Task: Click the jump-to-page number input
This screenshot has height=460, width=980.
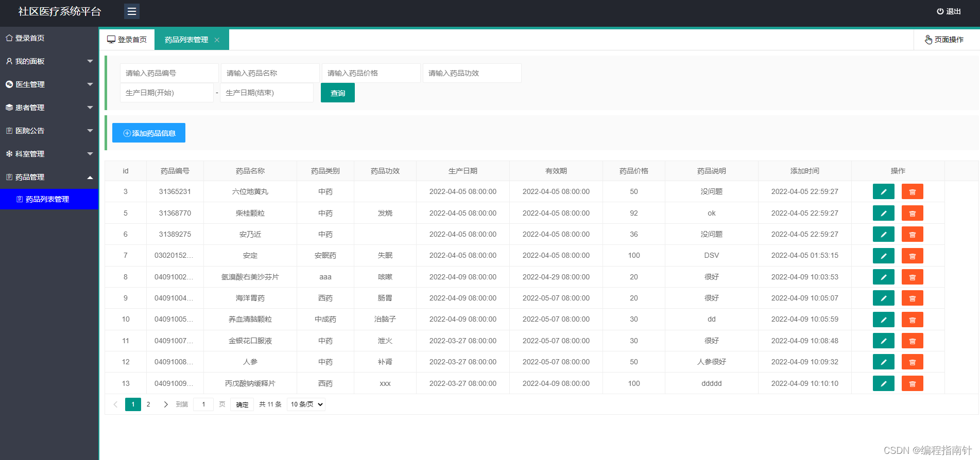Action: (203, 404)
